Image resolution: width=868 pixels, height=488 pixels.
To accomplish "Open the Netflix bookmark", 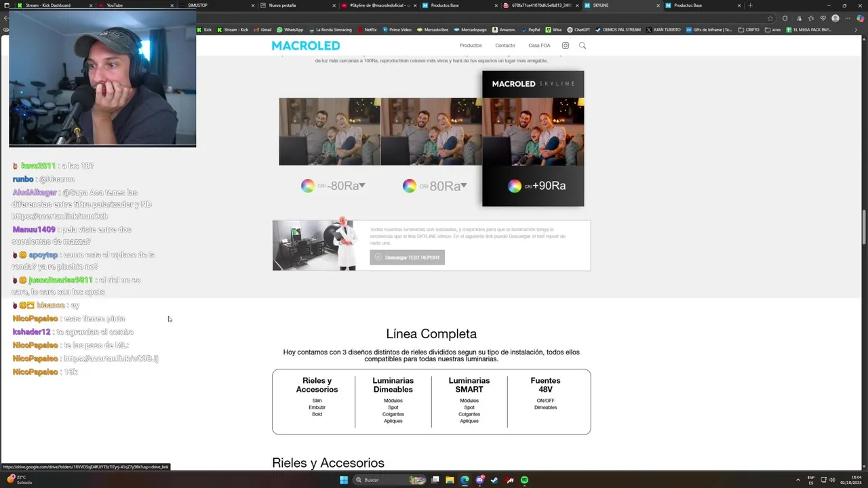I will [x=367, y=30].
